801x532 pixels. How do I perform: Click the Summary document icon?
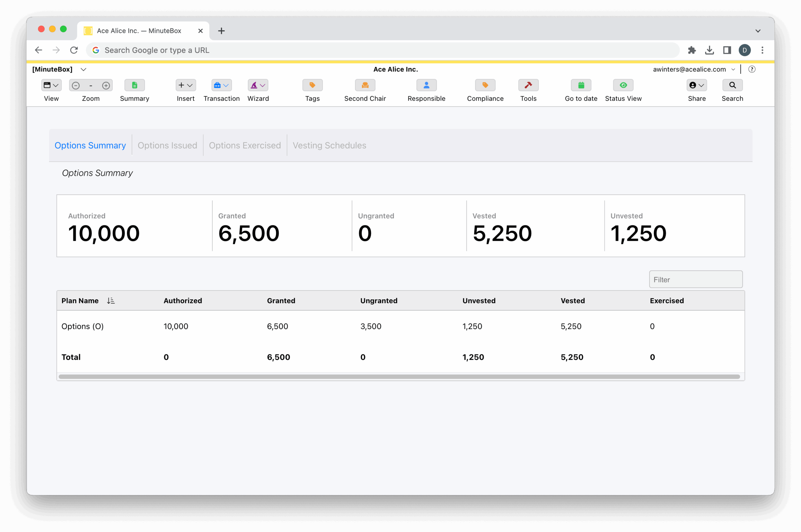135,85
